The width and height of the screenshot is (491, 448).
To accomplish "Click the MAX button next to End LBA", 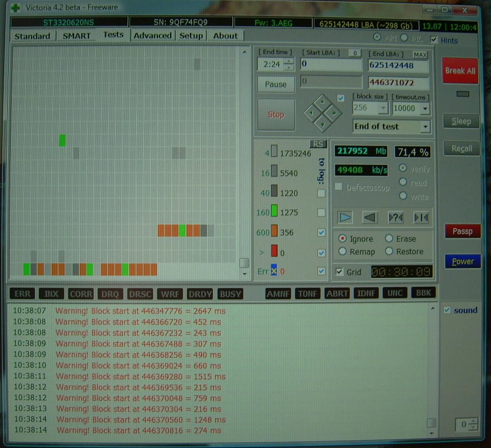I will click(x=420, y=55).
